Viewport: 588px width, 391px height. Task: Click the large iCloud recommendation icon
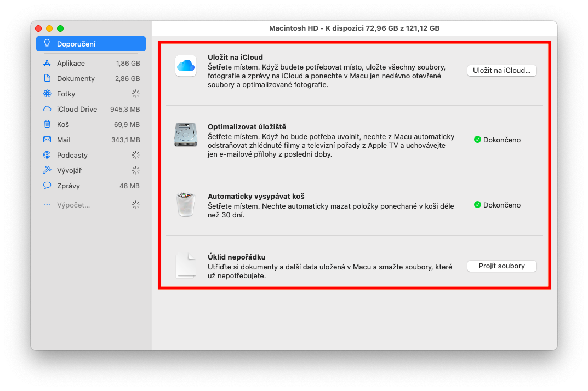(x=186, y=66)
